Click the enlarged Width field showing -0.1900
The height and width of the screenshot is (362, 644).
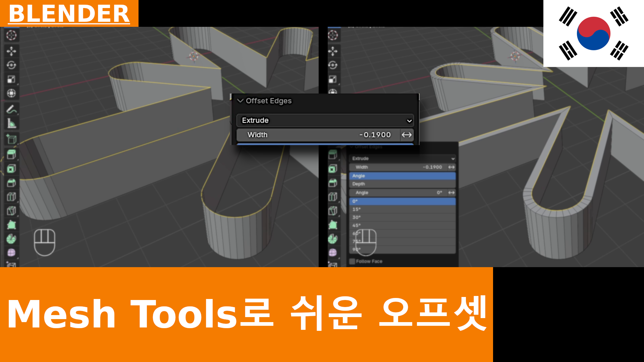pyautogui.click(x=318, y=135)
